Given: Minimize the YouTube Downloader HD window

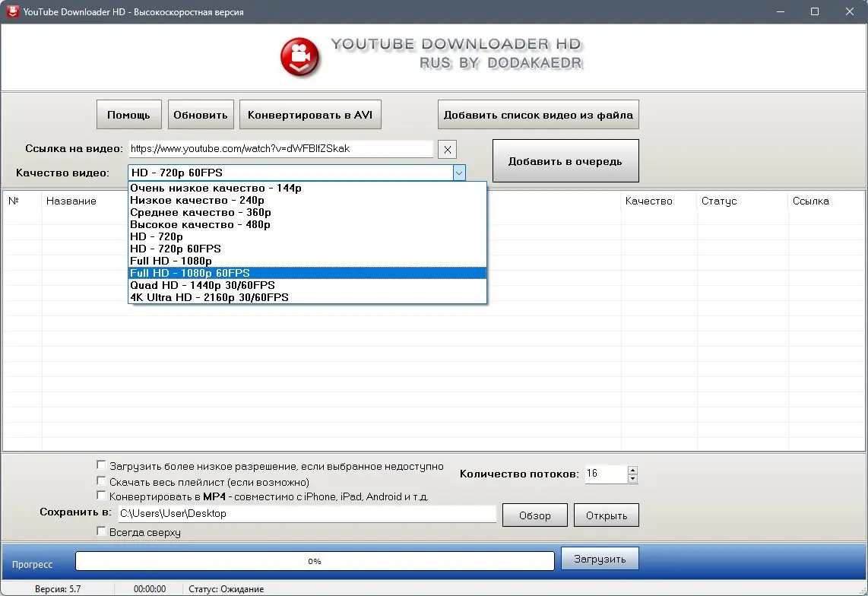Looking at the screenshot, I should click(x=781, y=11).
